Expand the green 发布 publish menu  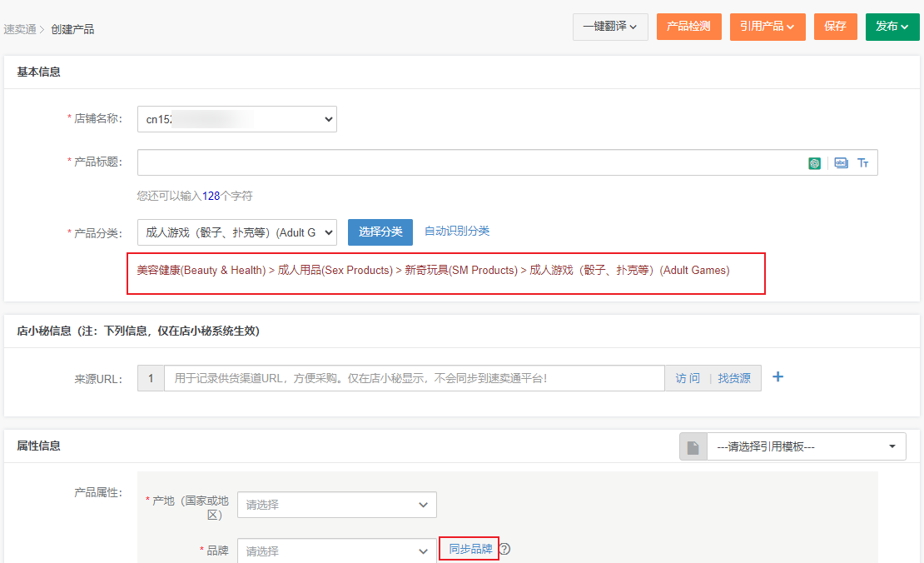[892, 27]
